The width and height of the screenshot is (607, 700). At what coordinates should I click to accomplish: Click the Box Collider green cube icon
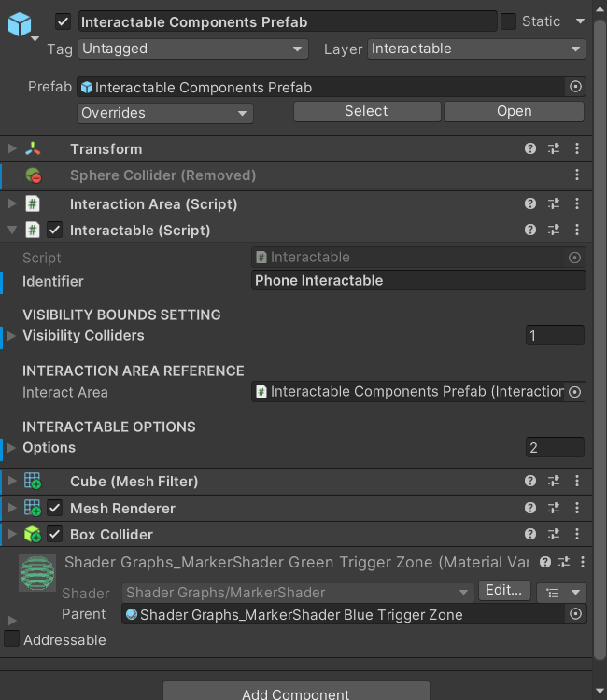(x=33, y=534)
